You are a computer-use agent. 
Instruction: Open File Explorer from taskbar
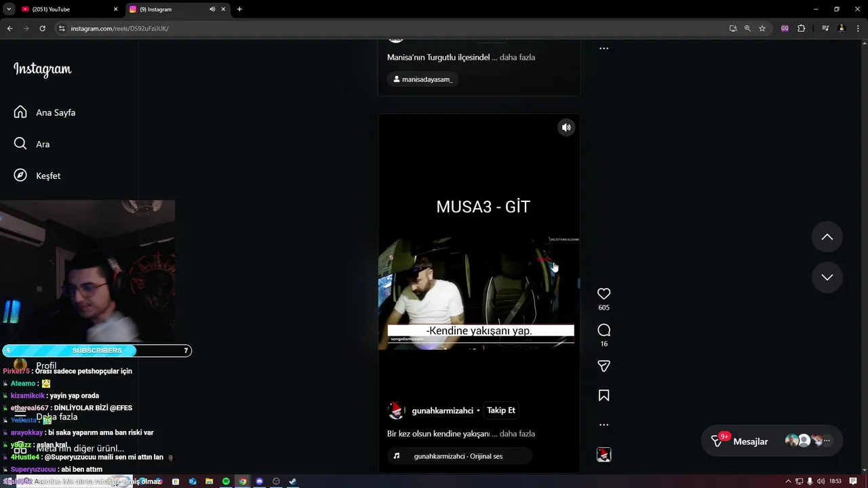210,481
